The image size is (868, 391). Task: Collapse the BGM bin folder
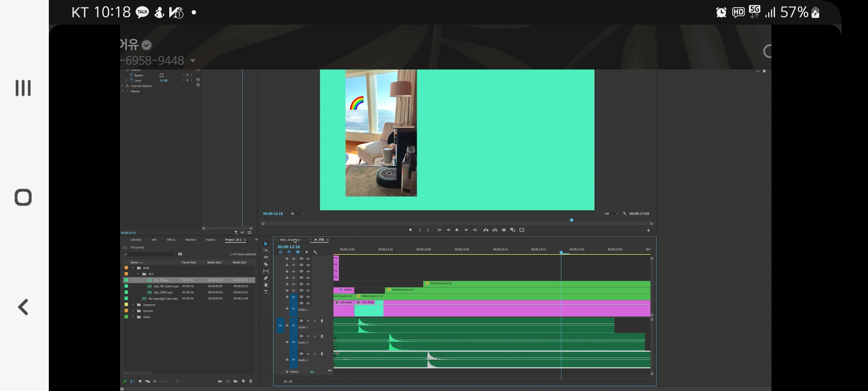133,268
